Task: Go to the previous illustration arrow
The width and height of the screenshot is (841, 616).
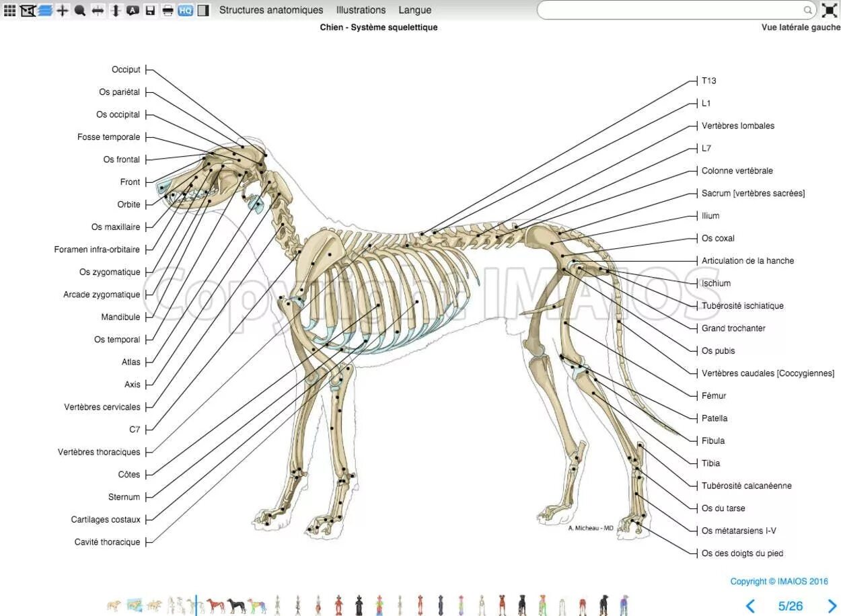Action: tap(751, 606)
